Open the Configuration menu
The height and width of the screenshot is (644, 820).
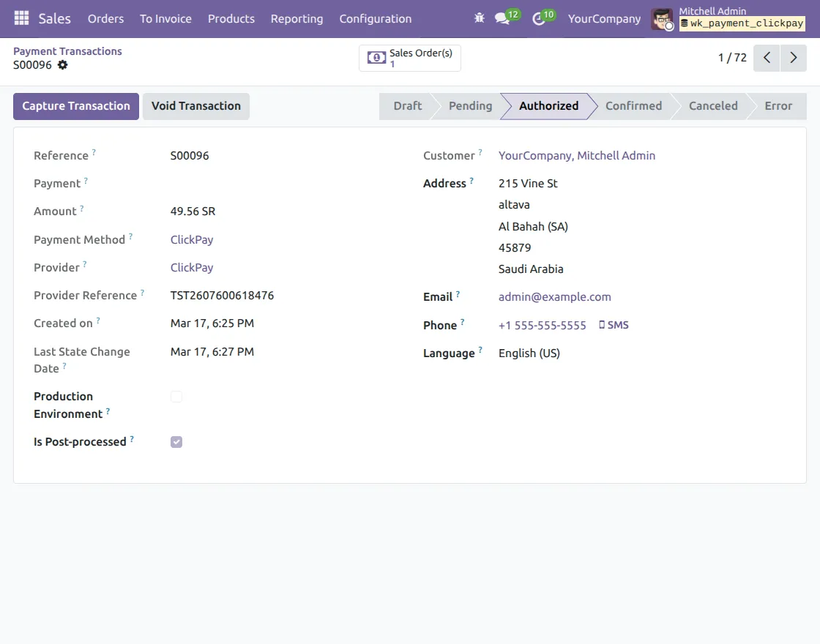376,19
